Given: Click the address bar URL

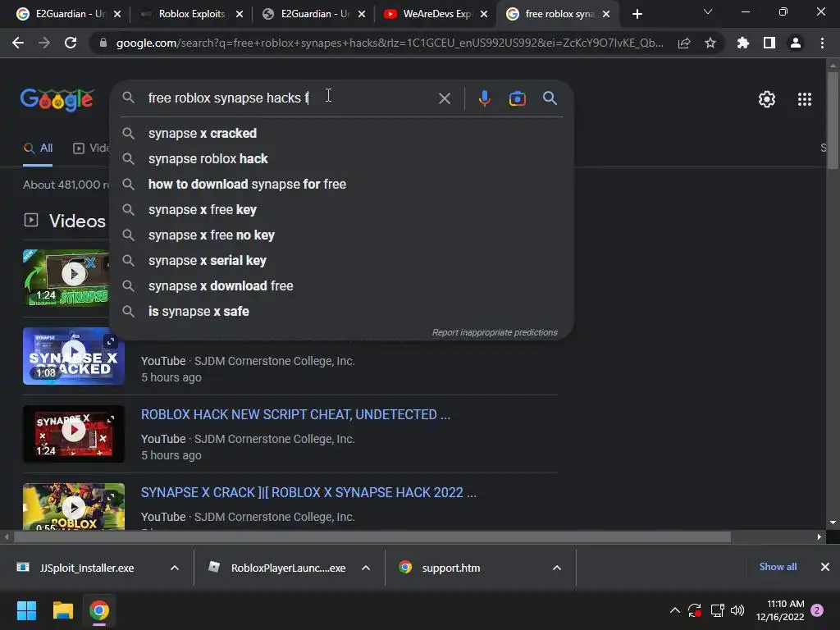Looking at the screenshot, I should pyautogui.click(x=390, y=43).
